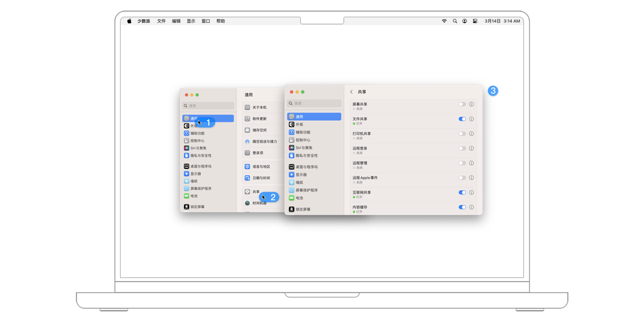Open the 少数派 app menu
The image size is (644, 322).
click(x=144, y=21)
